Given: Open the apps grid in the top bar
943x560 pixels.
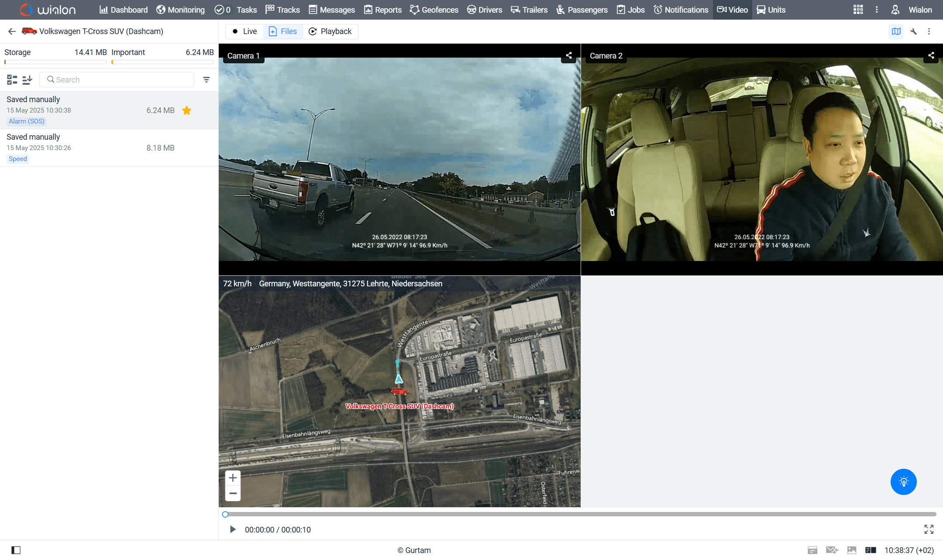Looking at the screenshot, I should click(858, 9).
